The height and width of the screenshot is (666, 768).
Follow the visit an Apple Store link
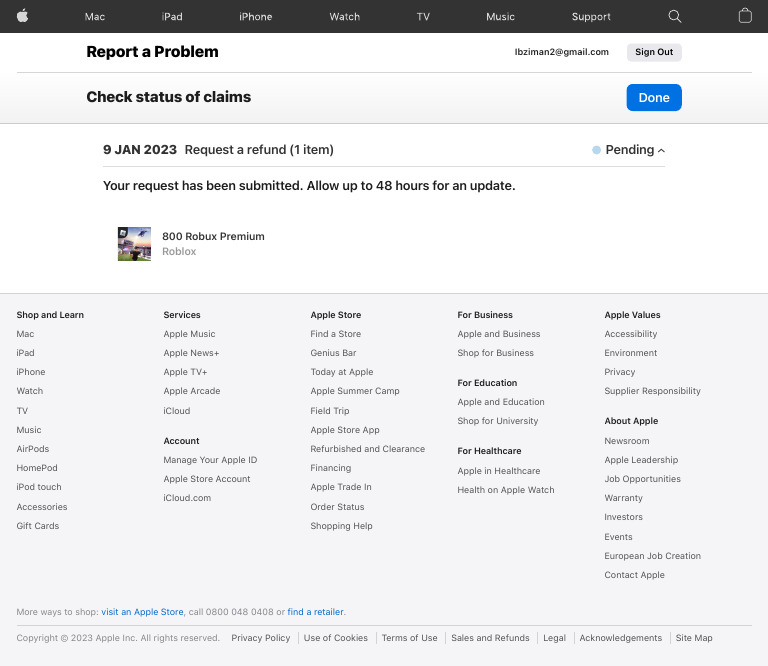(142, 612)
